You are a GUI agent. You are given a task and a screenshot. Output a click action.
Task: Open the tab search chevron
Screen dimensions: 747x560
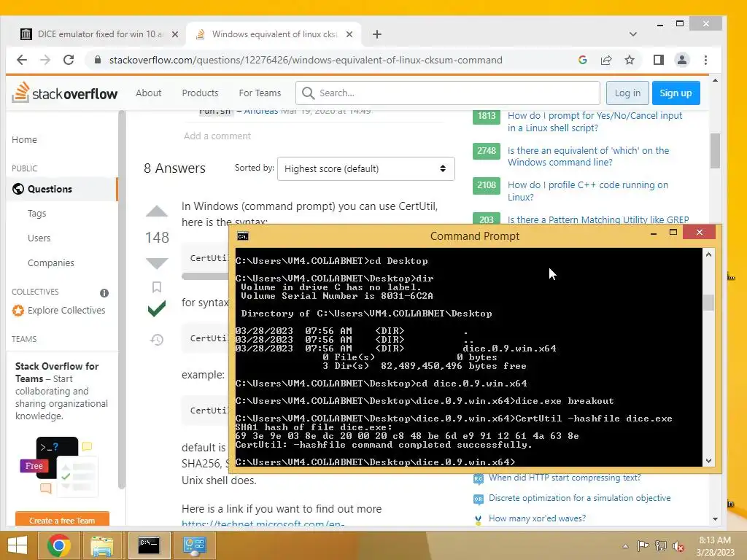pyautogui.click(x=632, y=34)
